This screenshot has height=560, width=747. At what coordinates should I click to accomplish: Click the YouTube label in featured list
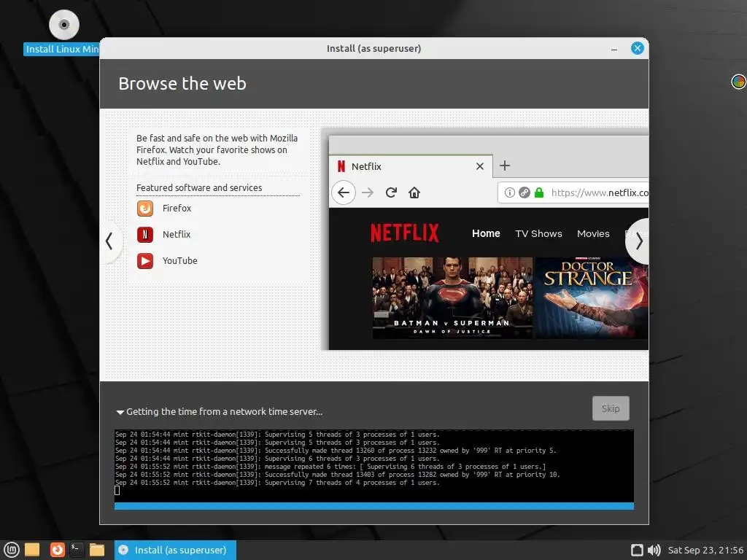pyautogui.click(x=179, y=260)
